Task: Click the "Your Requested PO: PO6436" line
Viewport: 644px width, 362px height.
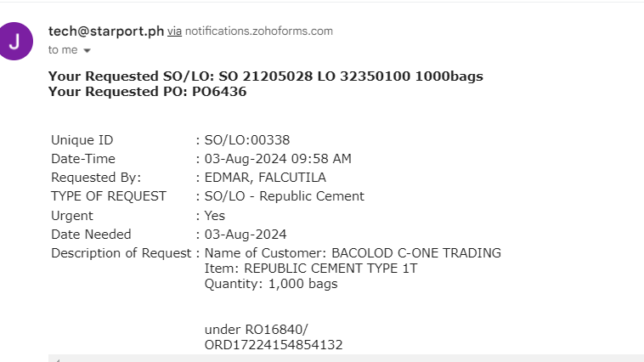Action: 147,92
